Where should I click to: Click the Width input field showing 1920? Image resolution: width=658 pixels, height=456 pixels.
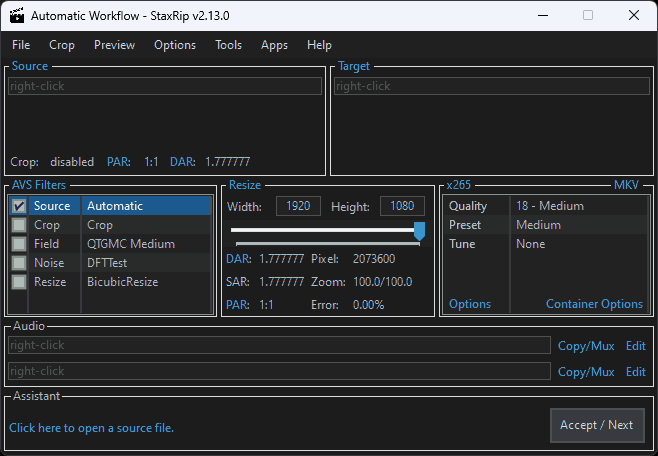(298, 206)
